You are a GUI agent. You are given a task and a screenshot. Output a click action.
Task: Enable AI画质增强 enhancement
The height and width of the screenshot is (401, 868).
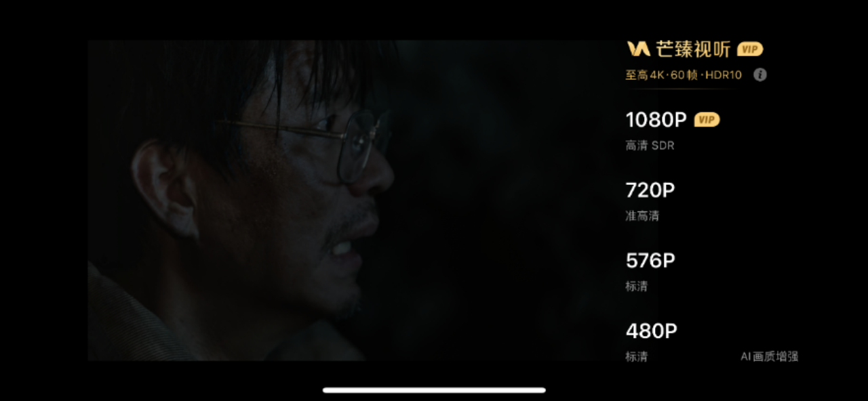click(769, 356)
